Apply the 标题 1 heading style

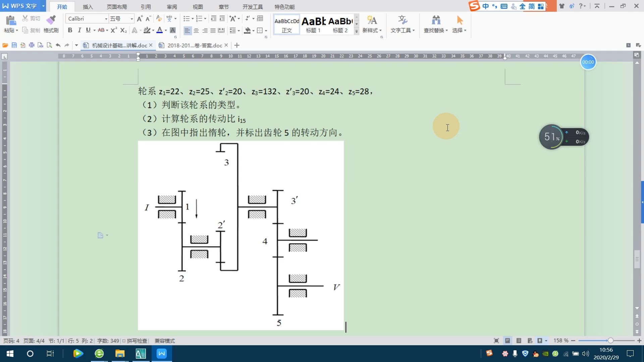coord(313,24)
